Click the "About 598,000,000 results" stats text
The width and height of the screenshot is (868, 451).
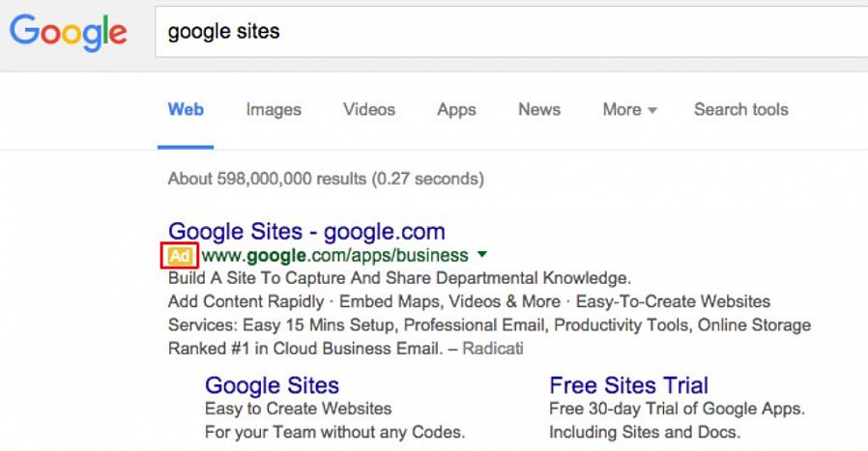326,179
